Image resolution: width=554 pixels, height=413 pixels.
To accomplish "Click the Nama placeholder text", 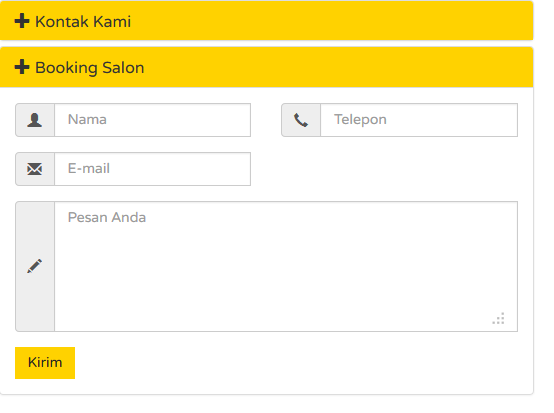I will click(x=87, y=120).
